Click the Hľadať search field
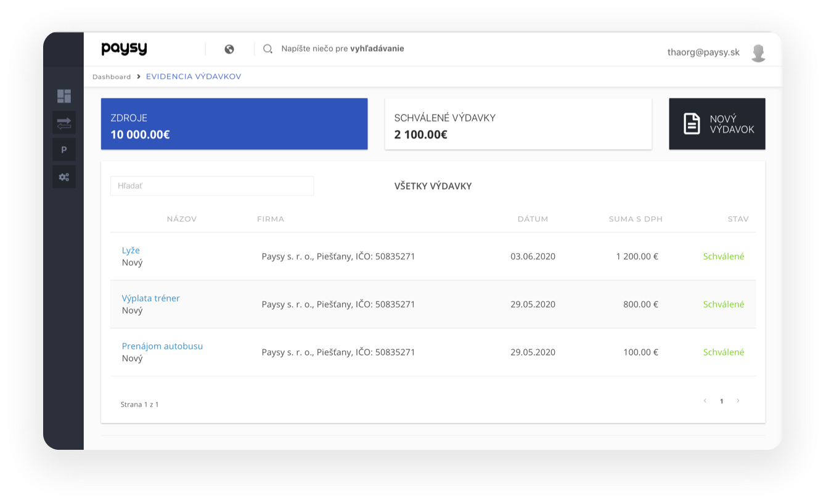The width and height of the screenshot is (826, 504). 212,185
